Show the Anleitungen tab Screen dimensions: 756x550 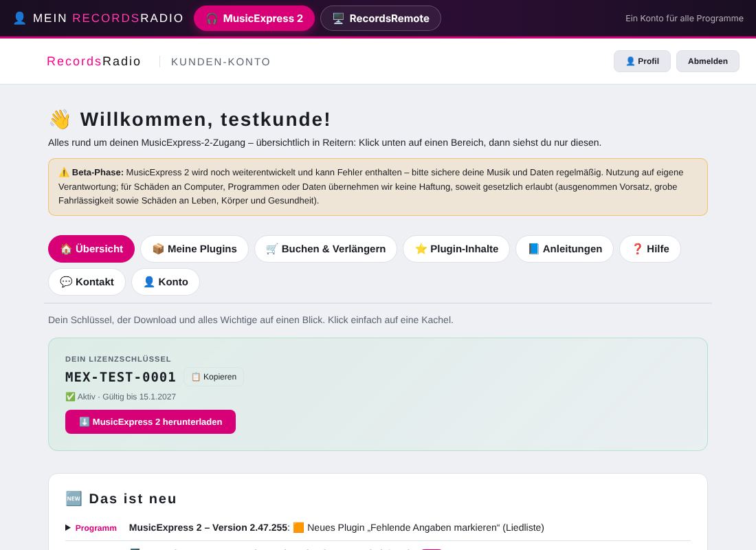564,249
